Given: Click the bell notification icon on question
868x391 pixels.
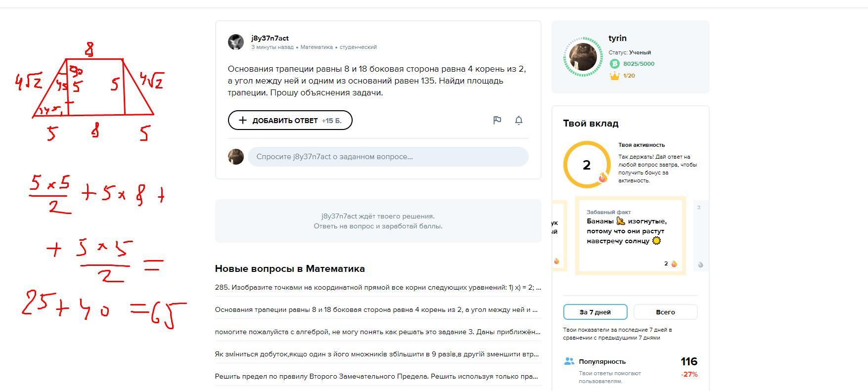Looking at the screenshot, I should [519, 120].
